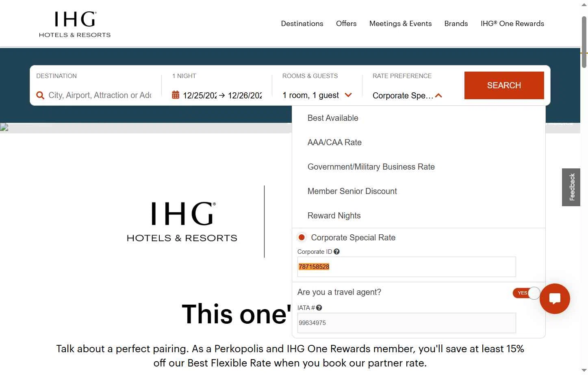Toggle the travel agent YES switch

[526, 293]
